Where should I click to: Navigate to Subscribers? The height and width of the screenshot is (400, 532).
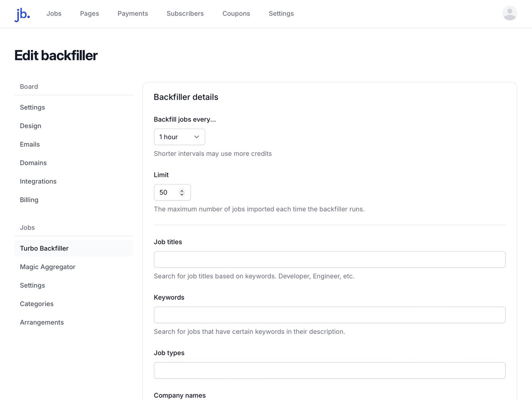pyautogui.click(x=185, y=14)
